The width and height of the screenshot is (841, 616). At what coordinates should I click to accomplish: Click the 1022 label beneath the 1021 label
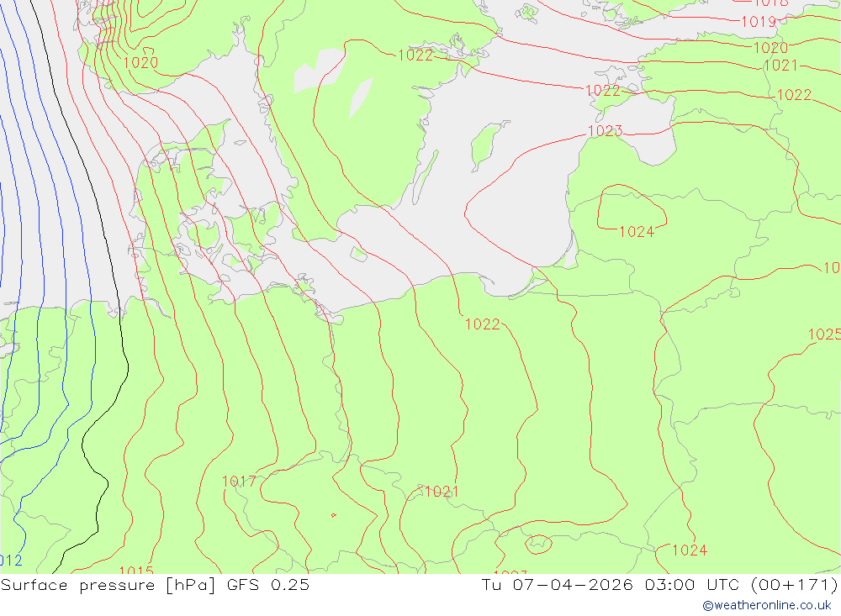pos(795,95)
